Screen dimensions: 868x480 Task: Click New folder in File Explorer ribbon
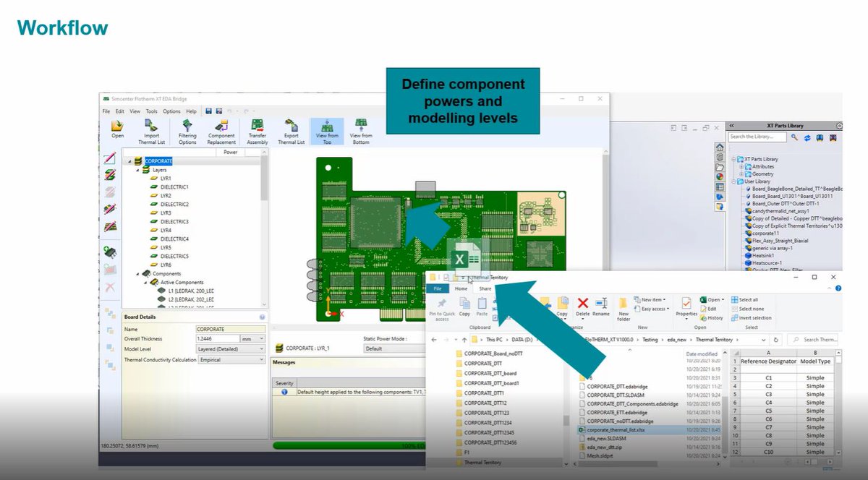click(x=623, y=308)
